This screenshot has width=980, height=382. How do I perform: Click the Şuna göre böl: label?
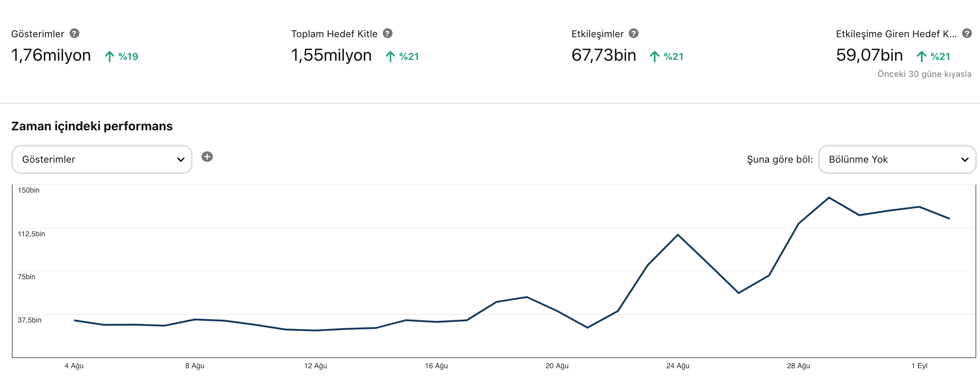coord(780,159)
